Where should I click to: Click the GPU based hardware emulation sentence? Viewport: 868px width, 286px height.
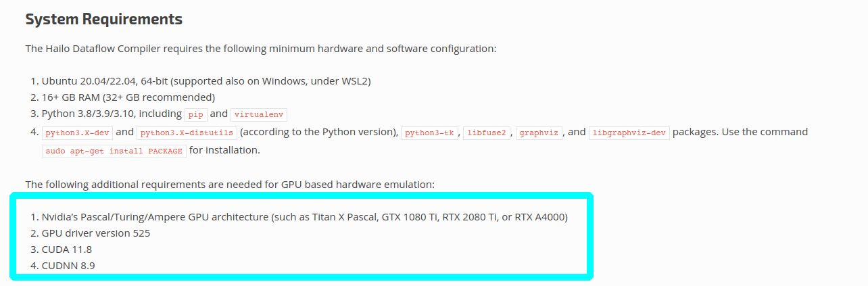[x=230, y=184]
